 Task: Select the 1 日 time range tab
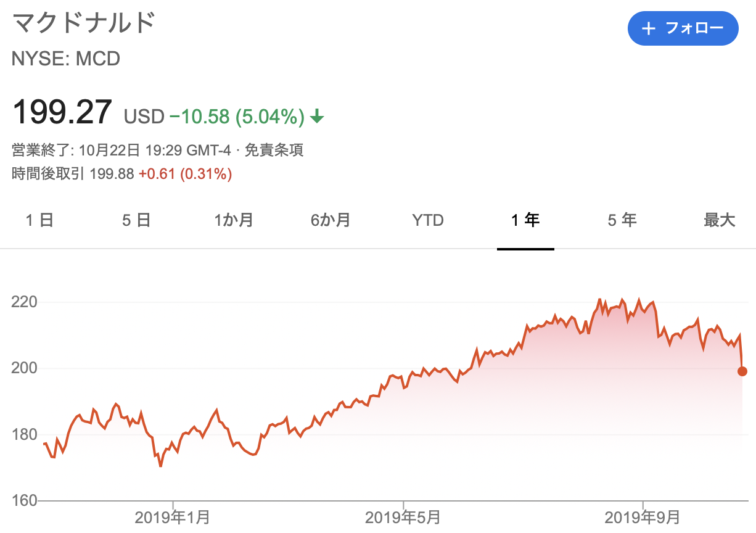click(39, 220)
